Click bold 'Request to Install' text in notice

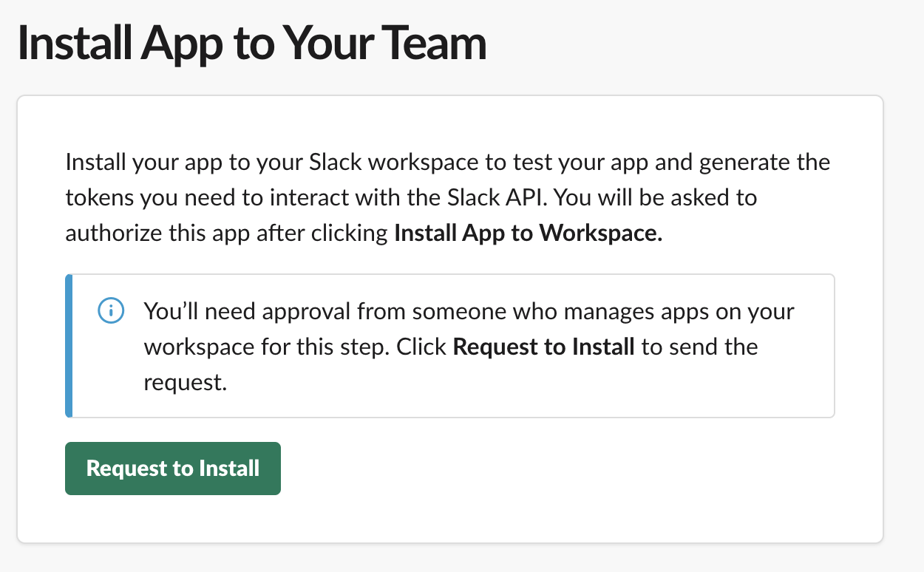pyautogui.click(x=543, y=347)
